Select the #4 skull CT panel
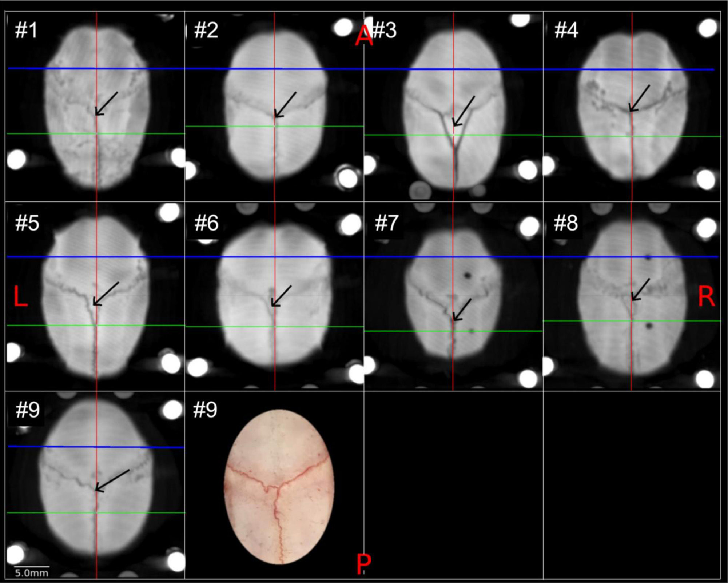This screenshot has width=728, height=583. [632, 106]
